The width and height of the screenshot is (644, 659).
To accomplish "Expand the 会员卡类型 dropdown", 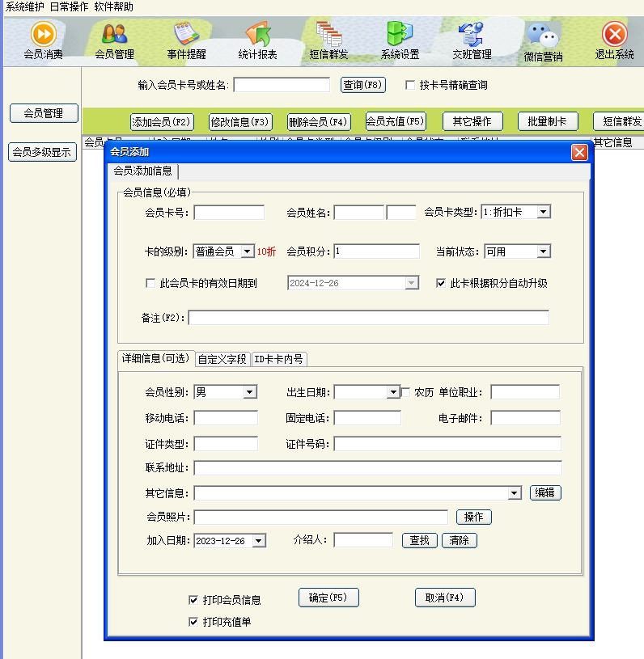I will click(544, 212).
